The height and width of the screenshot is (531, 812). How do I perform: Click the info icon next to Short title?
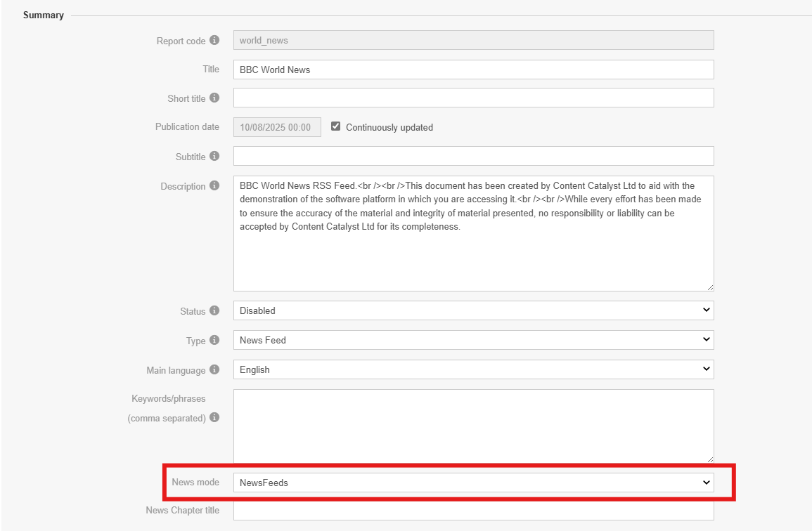214,98
